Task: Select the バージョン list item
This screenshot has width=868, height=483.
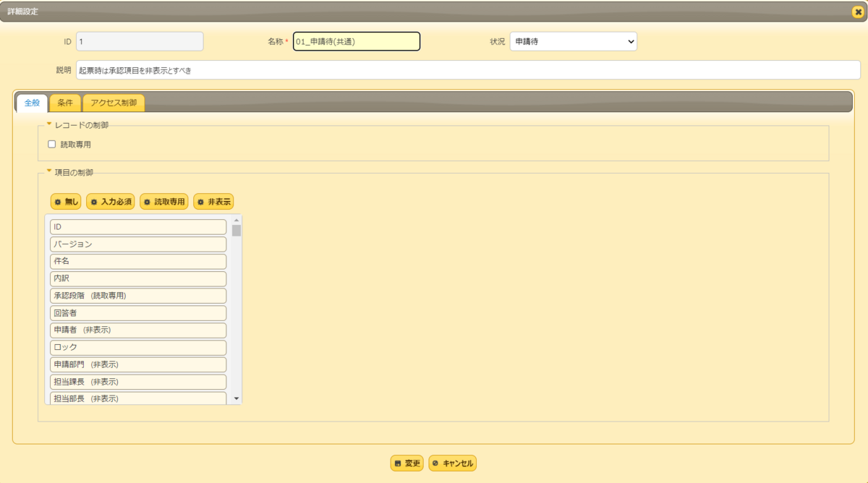Action: click(x=138, y=244)
